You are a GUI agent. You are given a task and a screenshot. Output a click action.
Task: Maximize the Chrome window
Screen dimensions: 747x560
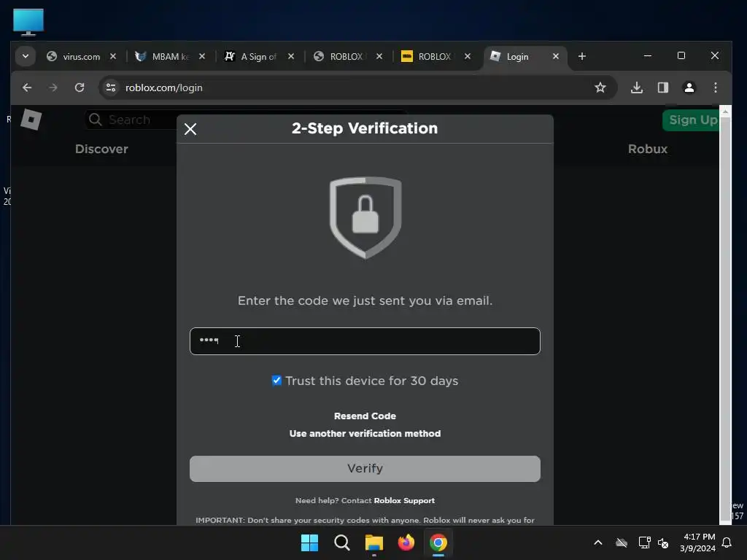pyautogui.click(x=681, y=55)
